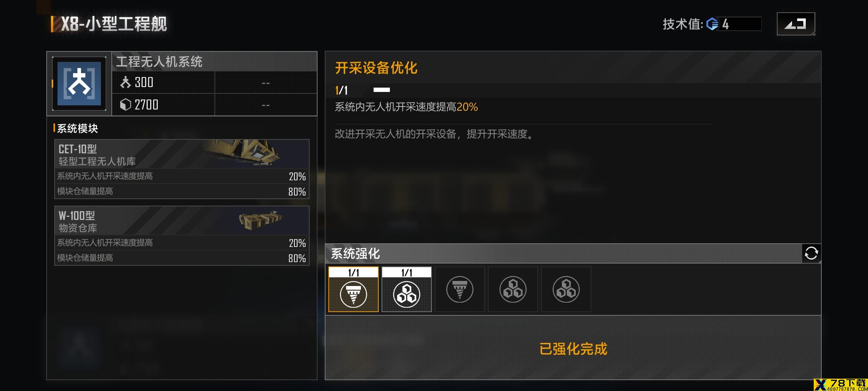Select the dimmed drill enhancement slot
The image size is (868, 391).
460,289
